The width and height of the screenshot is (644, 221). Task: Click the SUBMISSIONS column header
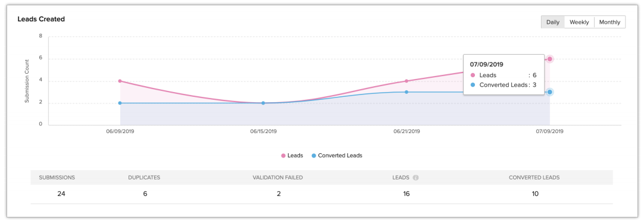click(x=57, y=178)
